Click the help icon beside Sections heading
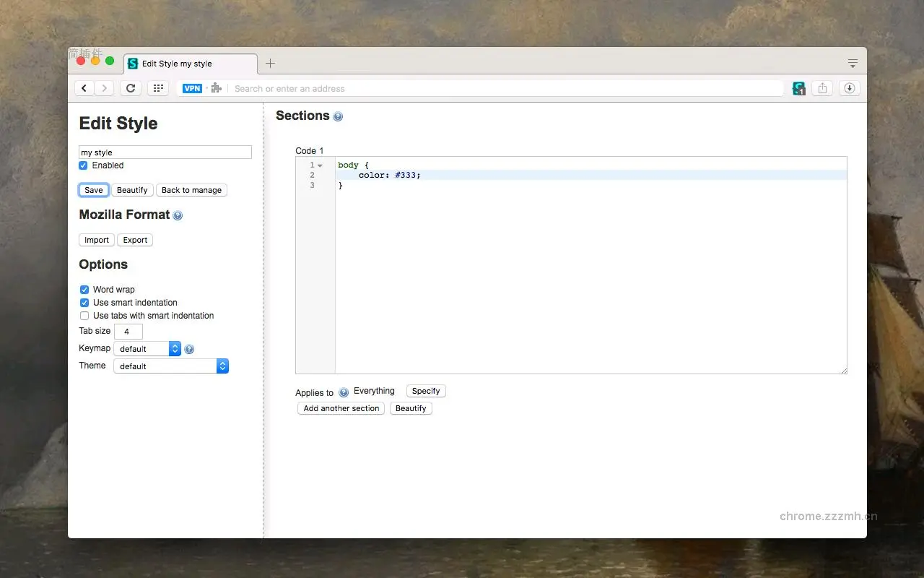 pos(338,116)
